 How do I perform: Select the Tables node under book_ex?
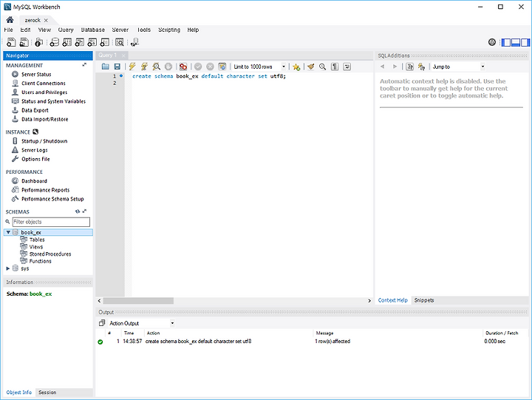click(x=37, y=240)
